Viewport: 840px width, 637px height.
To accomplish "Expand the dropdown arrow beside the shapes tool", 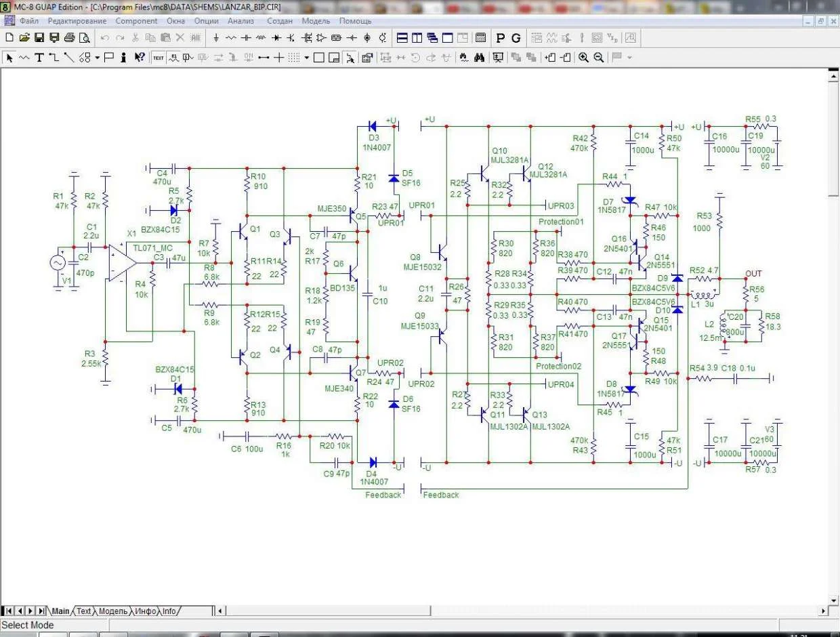I will pos(97,58).
